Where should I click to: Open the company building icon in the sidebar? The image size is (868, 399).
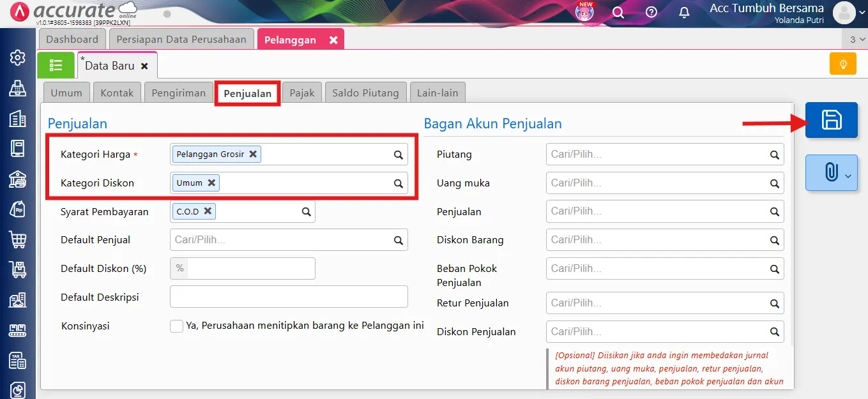click(17, 119)
